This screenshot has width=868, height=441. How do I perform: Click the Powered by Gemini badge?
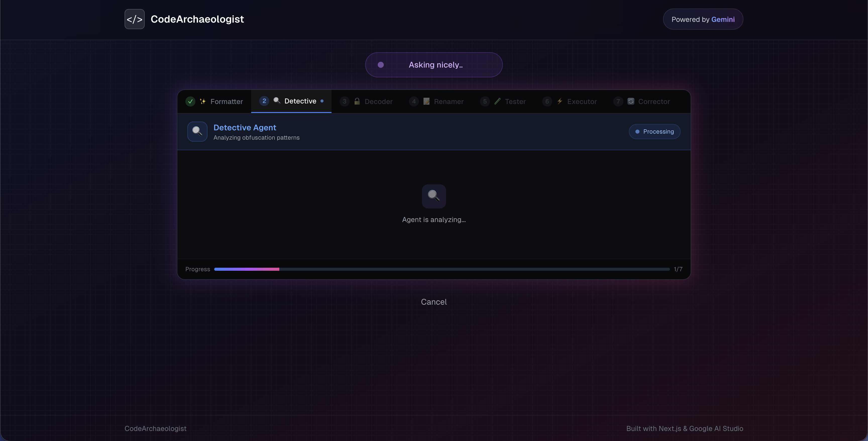(702, 19)
